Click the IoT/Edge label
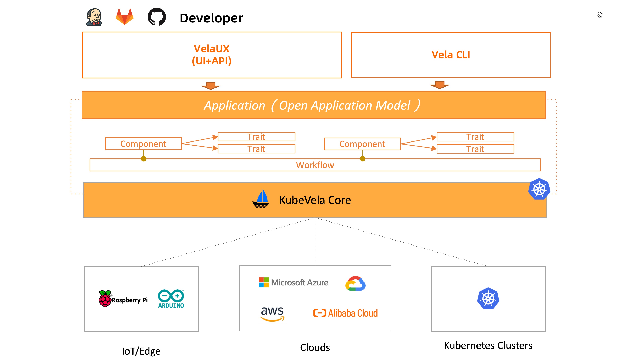 pyautogui.click(x=141, y=351)
